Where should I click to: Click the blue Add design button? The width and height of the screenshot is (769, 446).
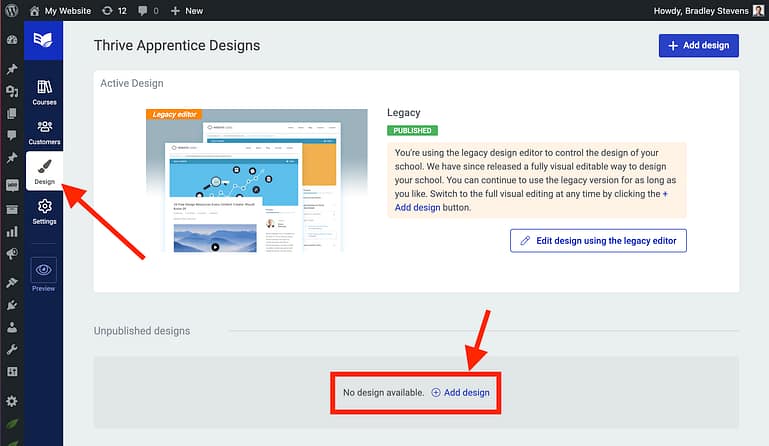[698, 45]
